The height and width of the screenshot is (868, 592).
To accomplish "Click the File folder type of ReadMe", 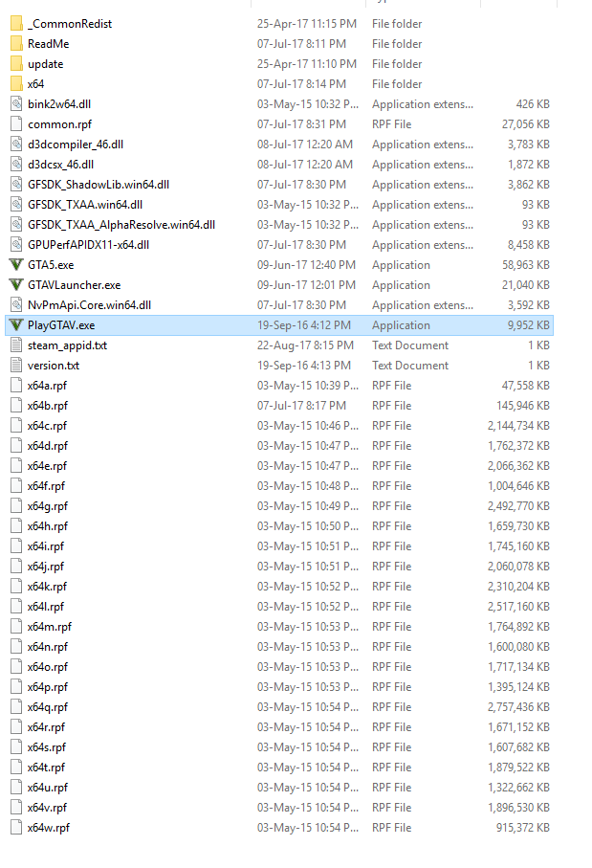I will point(397,44).
